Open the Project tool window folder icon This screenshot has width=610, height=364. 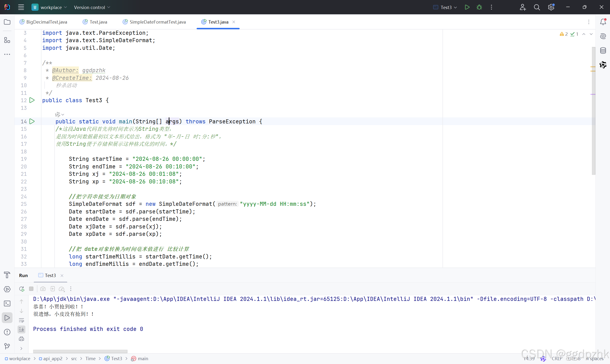pos(7,22)
